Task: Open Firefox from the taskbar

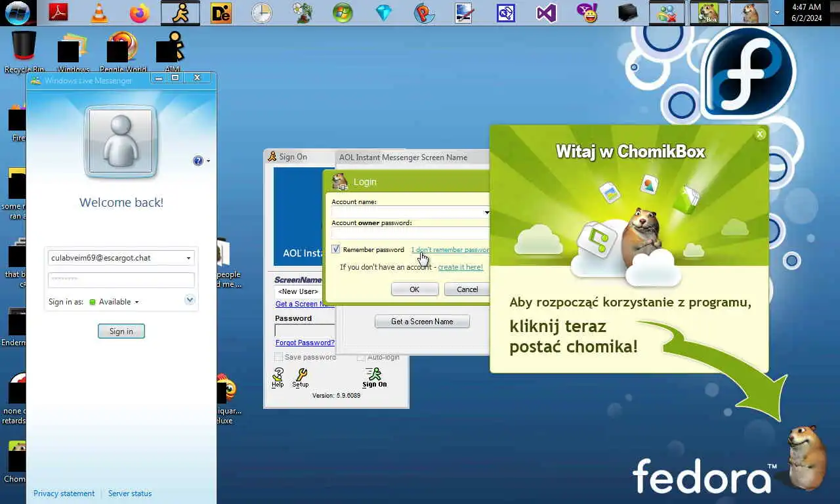Action: pyautogui.click(x=140, y=12)
